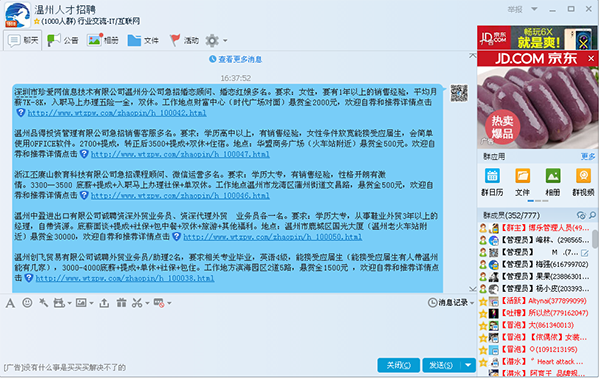The height and width of the screenshot is (378, 600).
Task: Open the emoji smiley picker
Action: click(27, 303)
